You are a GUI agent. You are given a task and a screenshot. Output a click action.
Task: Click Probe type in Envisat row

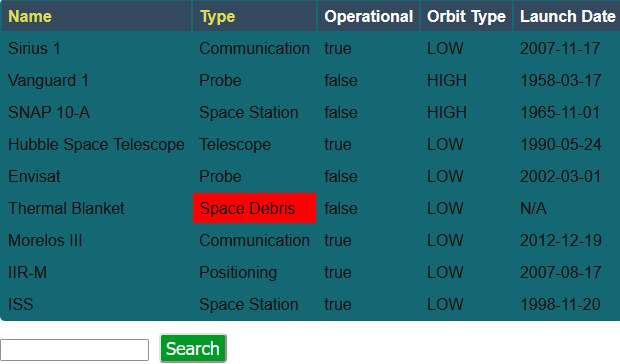point(255,176)
